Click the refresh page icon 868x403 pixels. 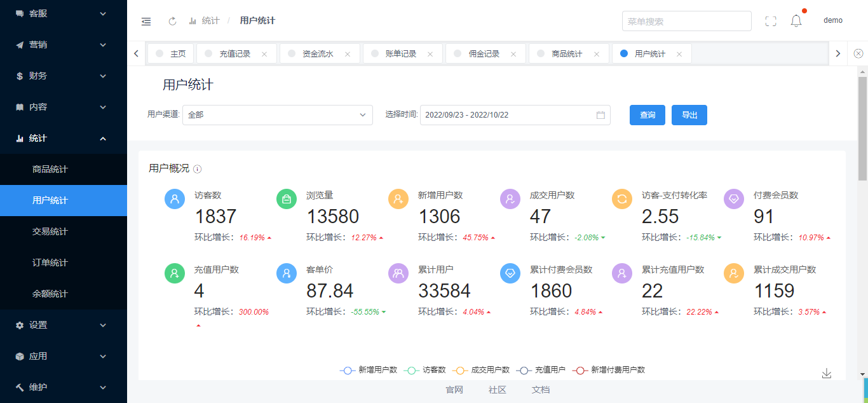click(x=172, y=21)
